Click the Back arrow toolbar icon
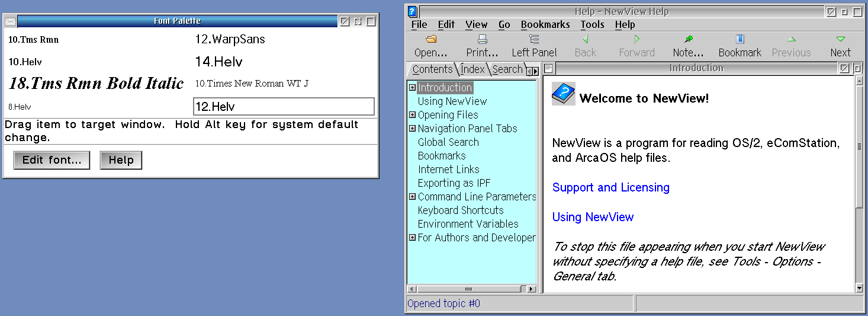868x316 pixels. (585, 40)
